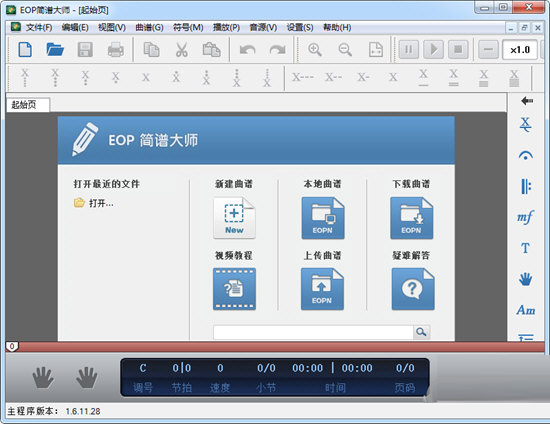
Task: Zoom in with magnifier plus icon
Action: tap(315, 49)
